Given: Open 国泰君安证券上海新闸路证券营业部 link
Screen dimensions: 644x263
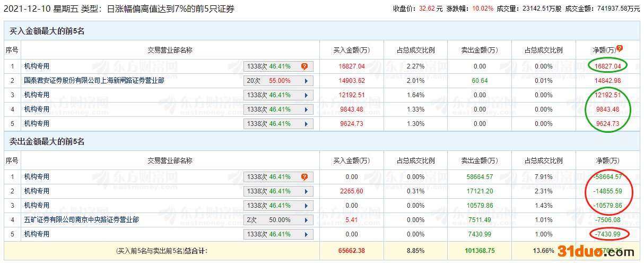Looking at the screenshot, I should tap(94, 81).
